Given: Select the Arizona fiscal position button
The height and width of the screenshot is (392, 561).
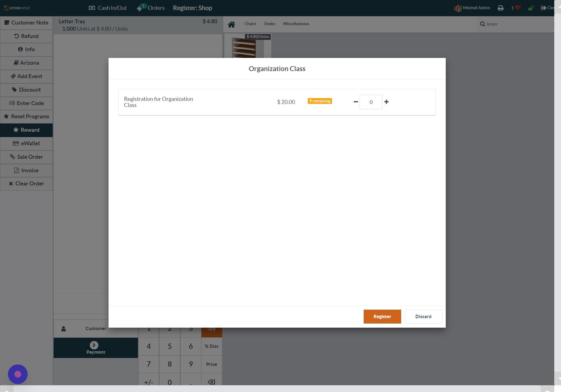Looking at the screenshot, I should (x=26, y=63).
